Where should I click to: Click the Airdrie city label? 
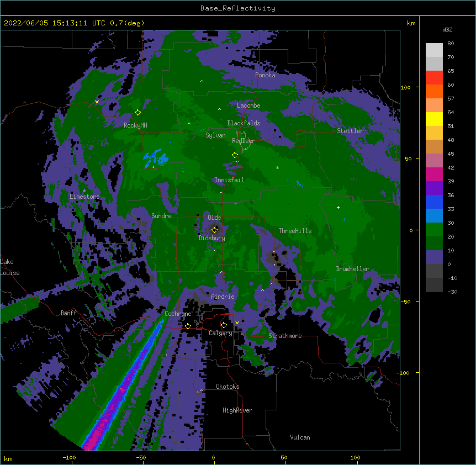pos(223,297)
